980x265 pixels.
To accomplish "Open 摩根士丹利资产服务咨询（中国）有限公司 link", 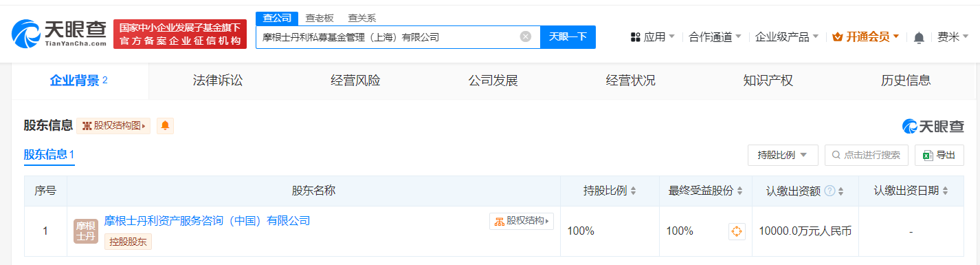I will tap(207, 221).
